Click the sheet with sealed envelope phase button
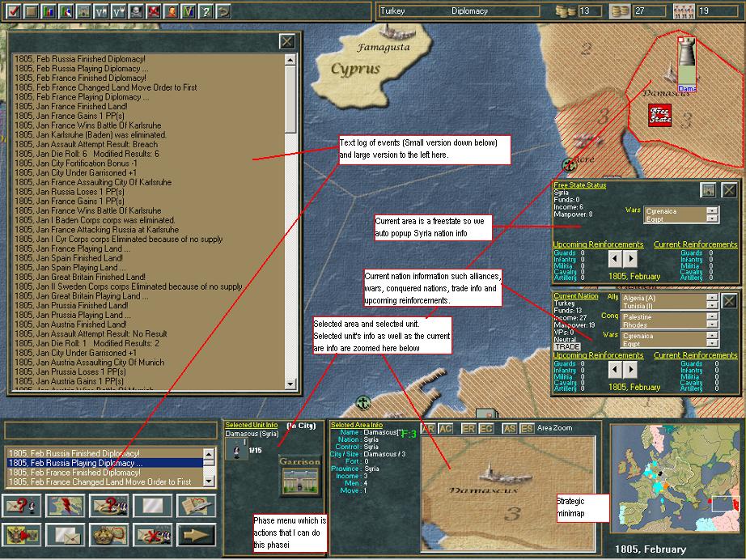Image resolution: width=746 pixels, height=560 pixels. coord(66,535)
